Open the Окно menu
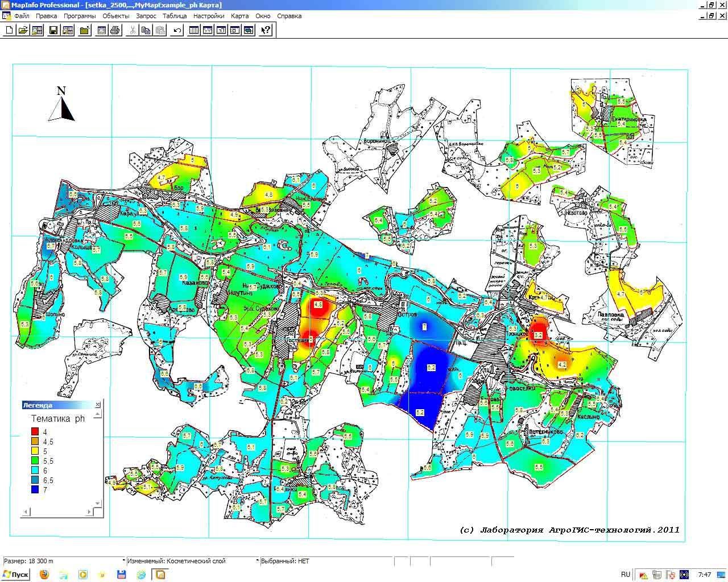 [x=263, y=16]
